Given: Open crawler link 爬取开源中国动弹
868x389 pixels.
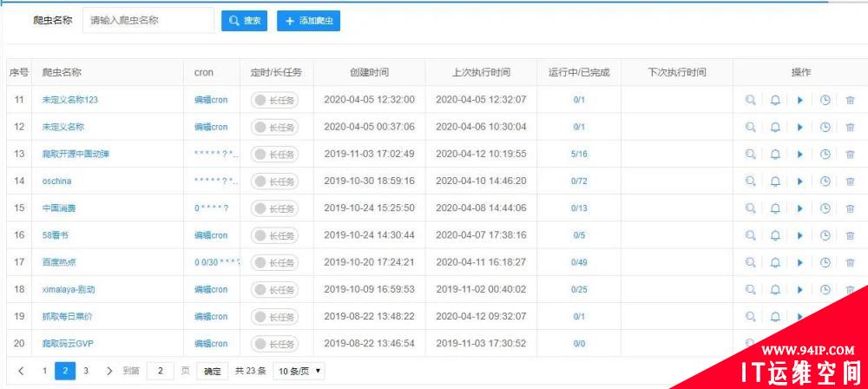Looking at the screenshot, I should pos(76,154).
